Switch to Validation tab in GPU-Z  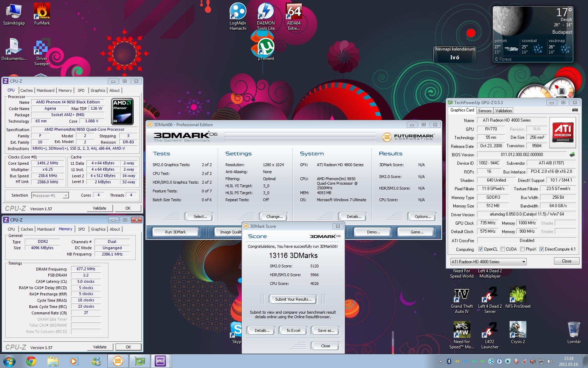pos(503,111)
